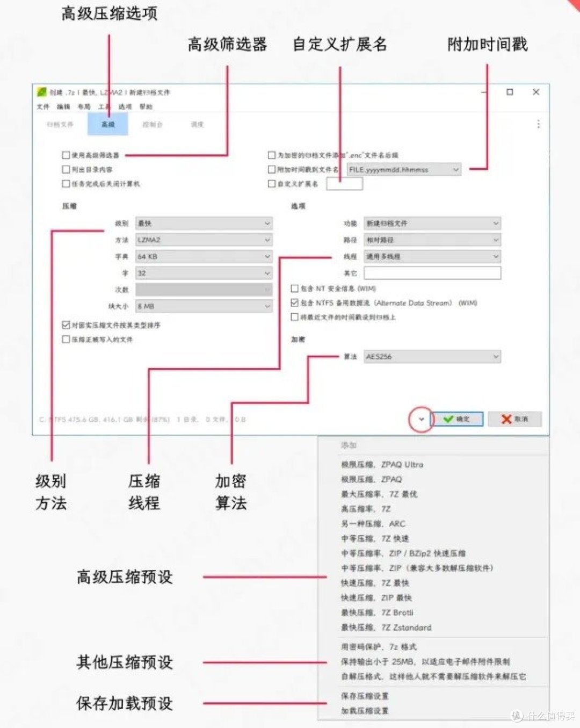Click the 自定义扩展名 text field

tap(345, 184)
